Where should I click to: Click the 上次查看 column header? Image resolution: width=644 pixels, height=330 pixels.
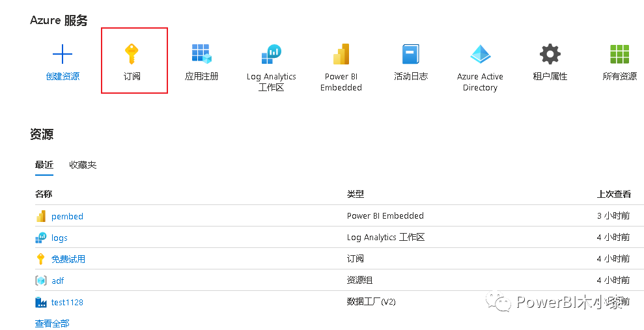tap(613, 194)
